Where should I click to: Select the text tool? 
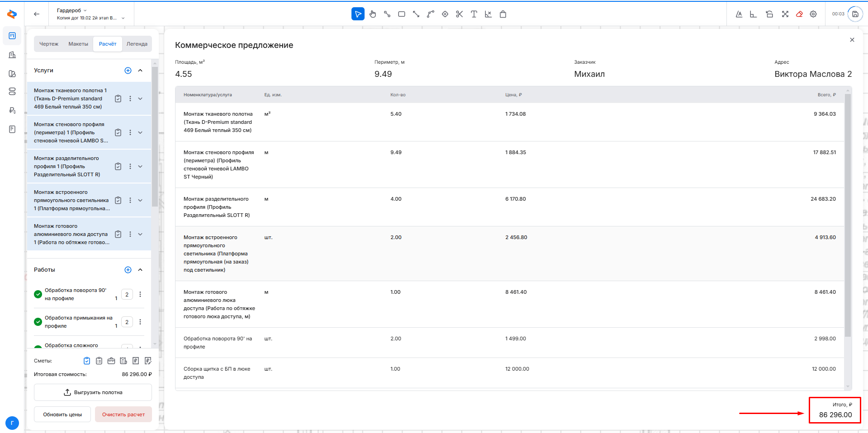click(474, 14)
